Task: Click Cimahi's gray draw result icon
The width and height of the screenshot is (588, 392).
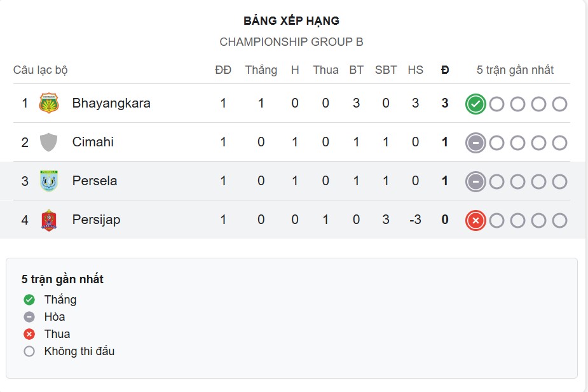Action: tap(475, 143)
